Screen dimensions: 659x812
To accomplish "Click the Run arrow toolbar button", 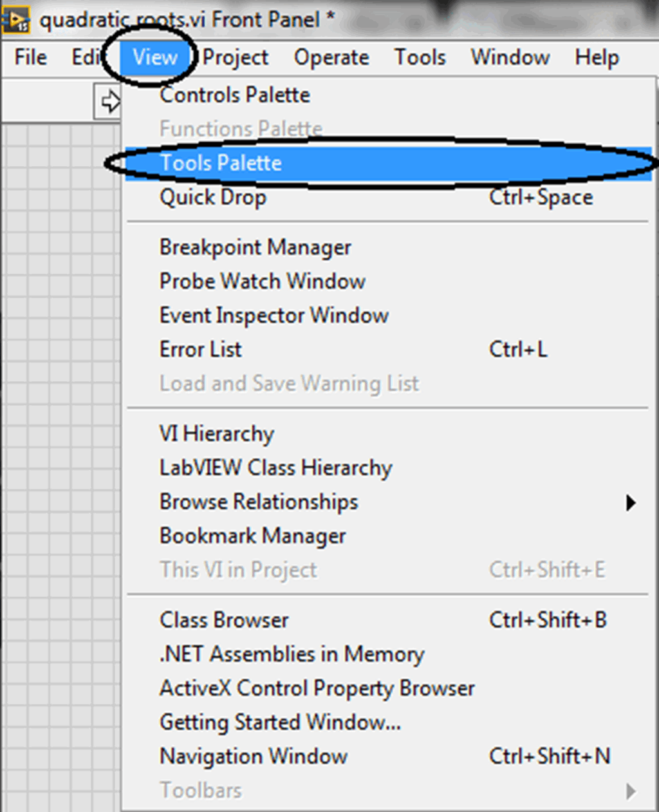I will (x=109, y=102).
